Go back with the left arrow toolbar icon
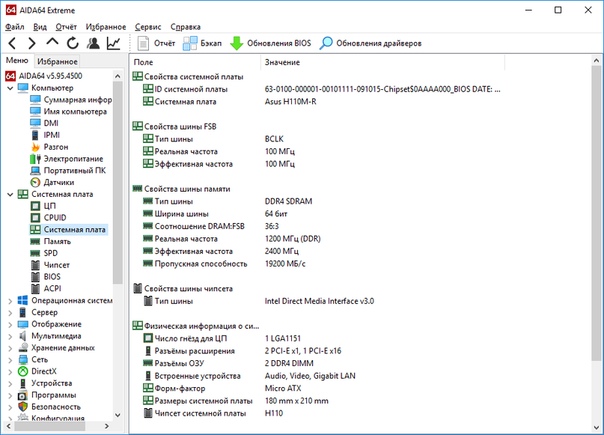 coord(12,43)
